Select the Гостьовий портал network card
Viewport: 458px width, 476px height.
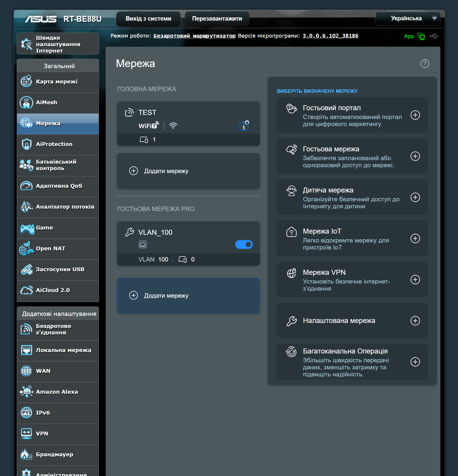coord(352,115)
